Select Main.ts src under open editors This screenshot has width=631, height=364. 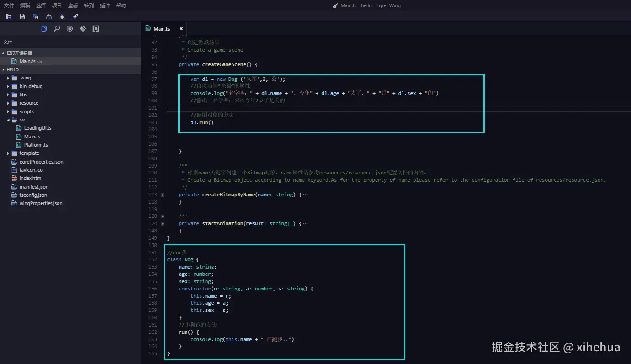70,61
